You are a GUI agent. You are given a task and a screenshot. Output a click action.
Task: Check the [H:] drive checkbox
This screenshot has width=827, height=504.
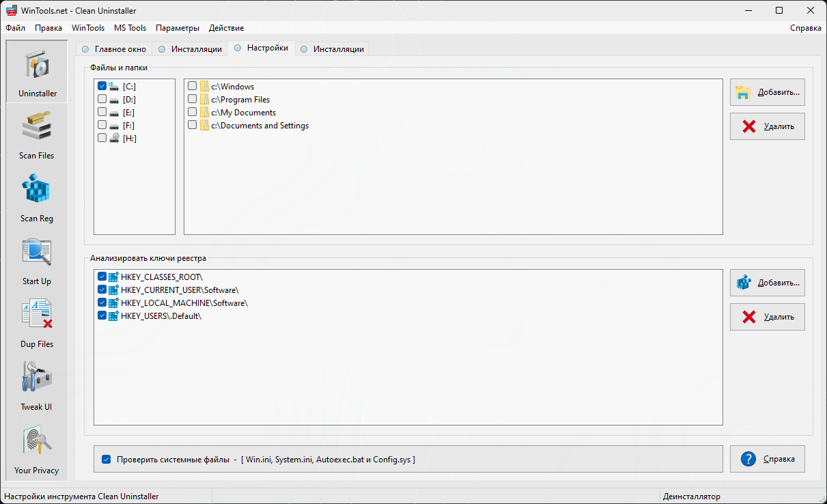point(102,138)
